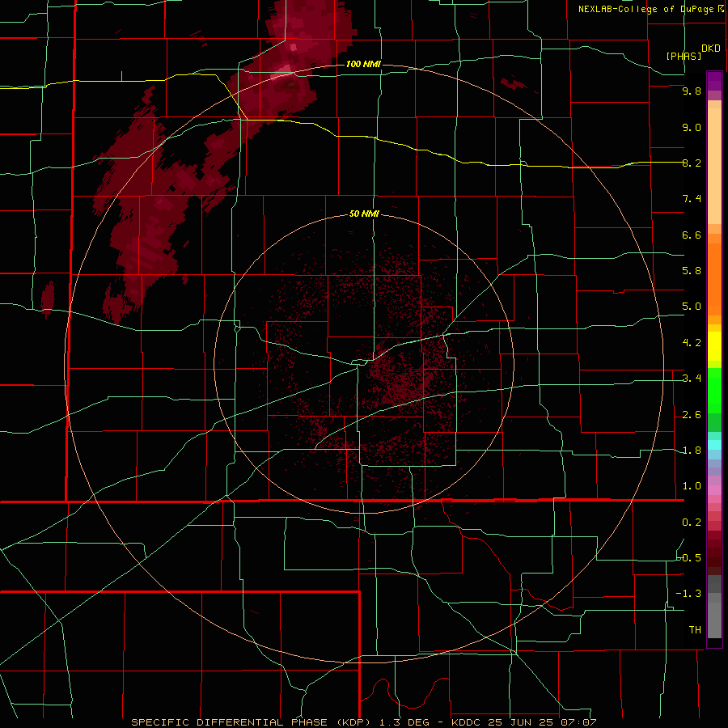Image resolution: width=728 pixels, height=728 pixels.
Task: Select the 2.6 value on the color scale
Action: click(692, 415)
